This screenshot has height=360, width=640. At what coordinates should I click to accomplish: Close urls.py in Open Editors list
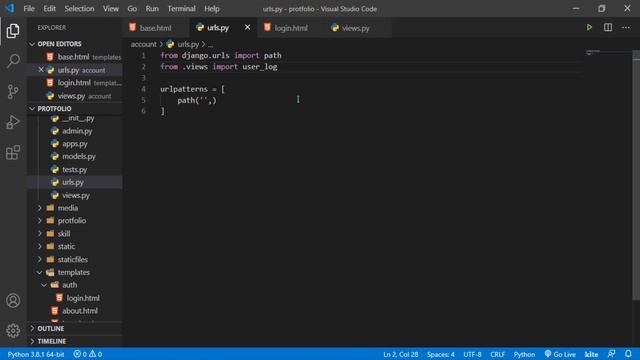point(41,70)
